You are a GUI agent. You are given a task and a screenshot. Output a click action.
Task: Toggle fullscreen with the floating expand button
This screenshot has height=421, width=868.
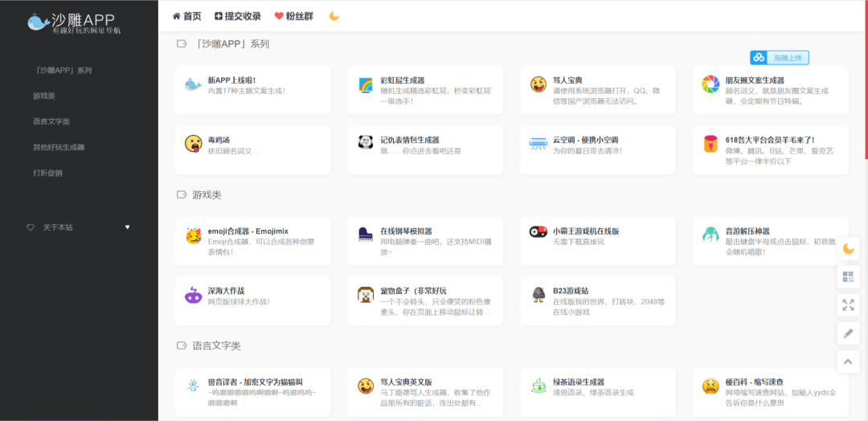pos(848,305)
